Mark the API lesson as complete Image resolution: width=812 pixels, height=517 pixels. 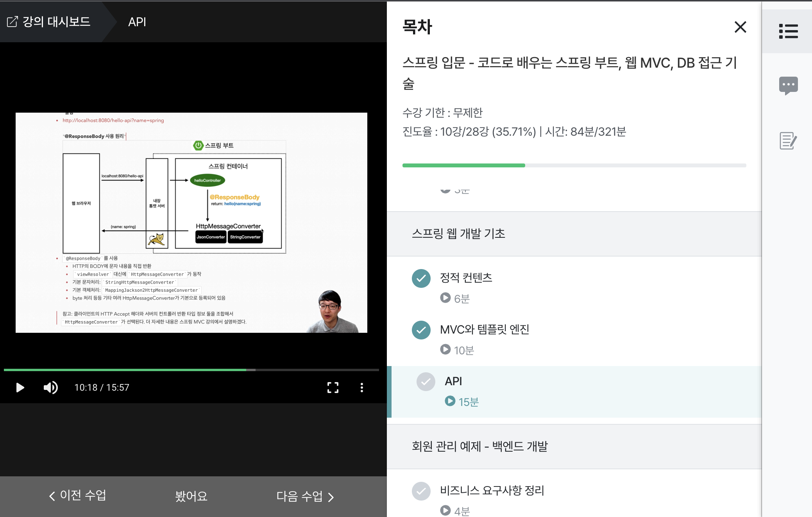tap(426, 382)
